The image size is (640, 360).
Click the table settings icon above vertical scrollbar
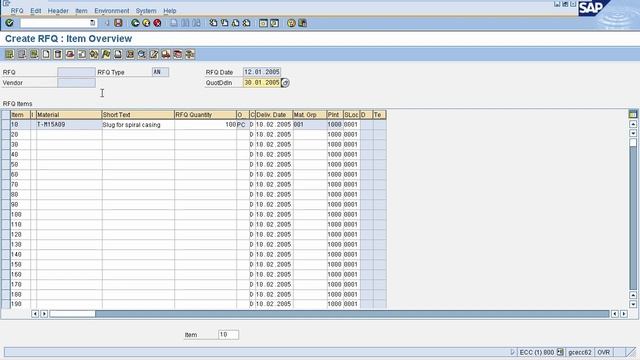point(633,115)
